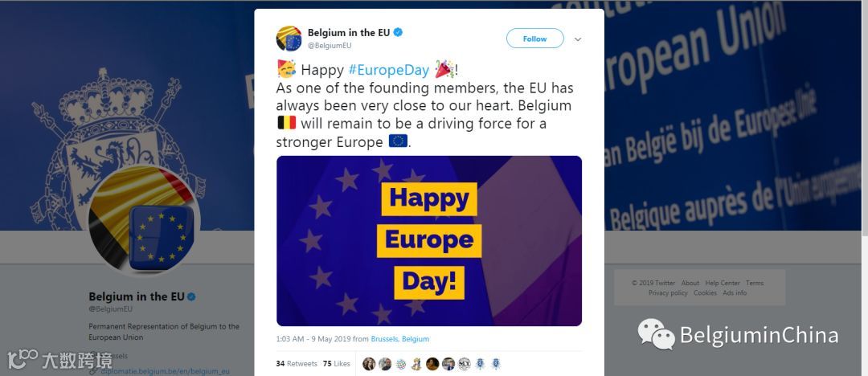Click the @BelgiumEU handle in tweet header
The width and height of the screenshot is (868, 376).
click(x=330, y=46)
